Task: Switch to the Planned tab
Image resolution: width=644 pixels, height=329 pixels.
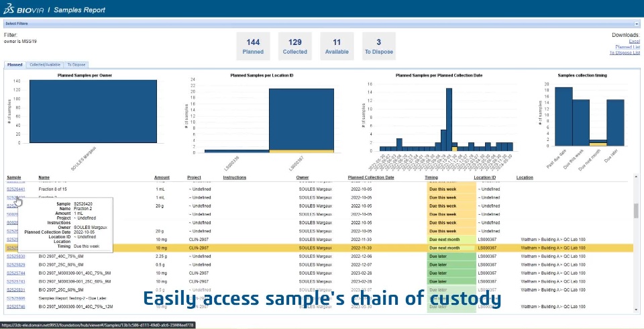Action: pyautogui.click(x=15, y=64)
